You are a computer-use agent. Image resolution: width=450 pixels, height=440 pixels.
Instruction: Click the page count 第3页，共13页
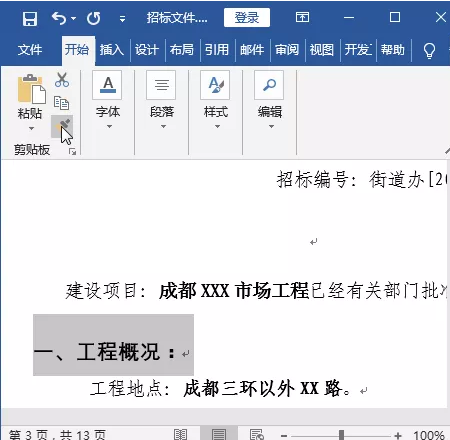tap(57, 435)
